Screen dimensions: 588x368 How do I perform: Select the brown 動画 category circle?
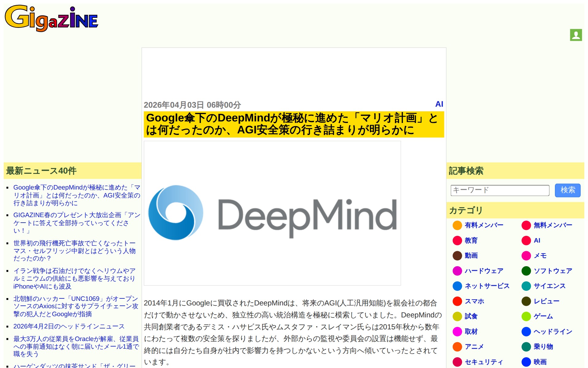(457, 256)
